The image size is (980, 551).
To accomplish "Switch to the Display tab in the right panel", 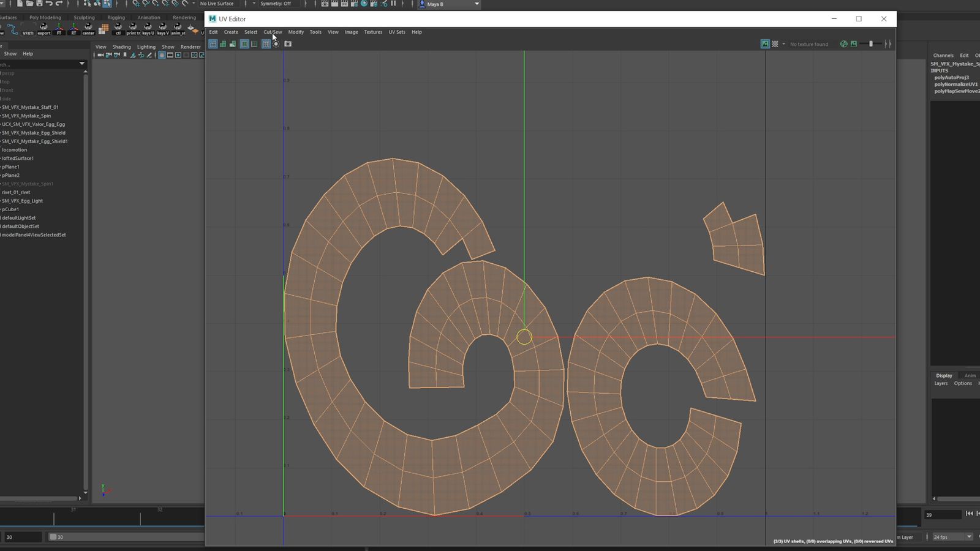I will coord(943,375).
